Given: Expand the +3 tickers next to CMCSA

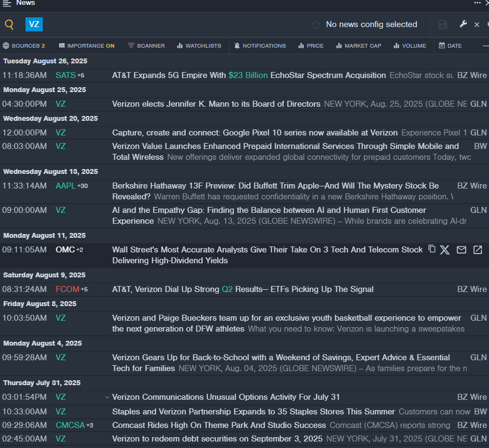Looking at the screenshot, I should pos(90,426).
